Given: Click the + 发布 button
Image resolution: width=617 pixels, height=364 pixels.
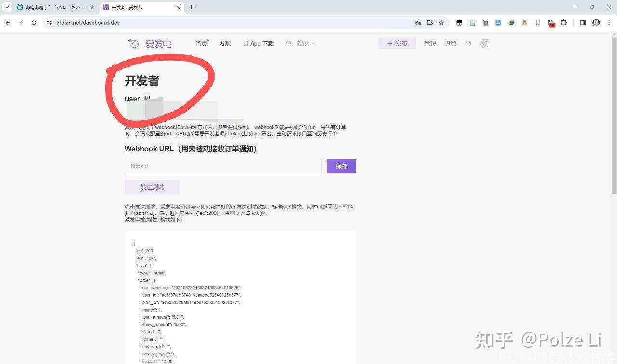Looking at the screenshot, I should (397, 43).
